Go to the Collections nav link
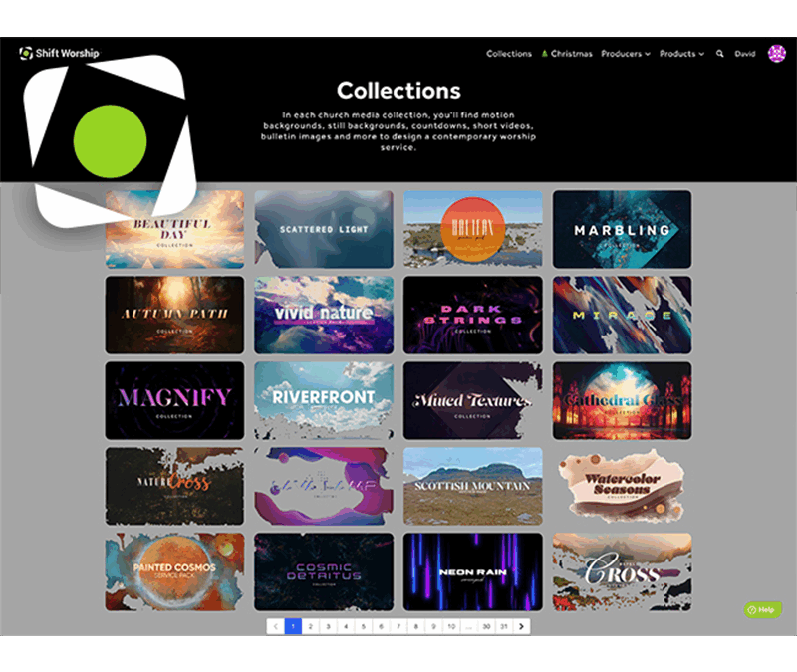The image size is (797, 672). point(509,54)
